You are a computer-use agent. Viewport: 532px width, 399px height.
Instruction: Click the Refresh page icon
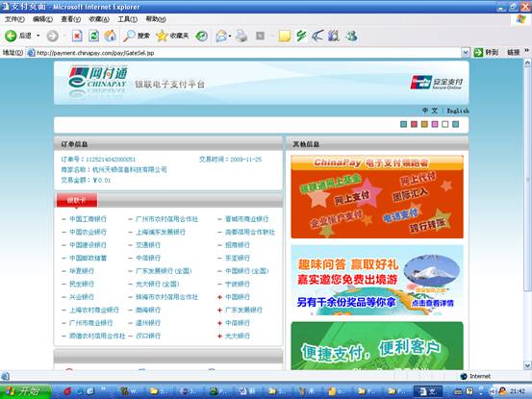pos(93,36)
